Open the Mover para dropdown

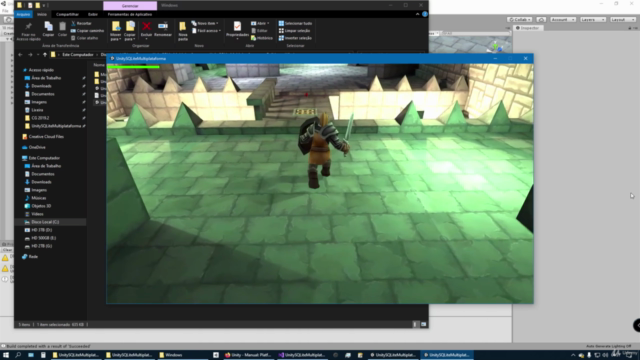[116, 31]
